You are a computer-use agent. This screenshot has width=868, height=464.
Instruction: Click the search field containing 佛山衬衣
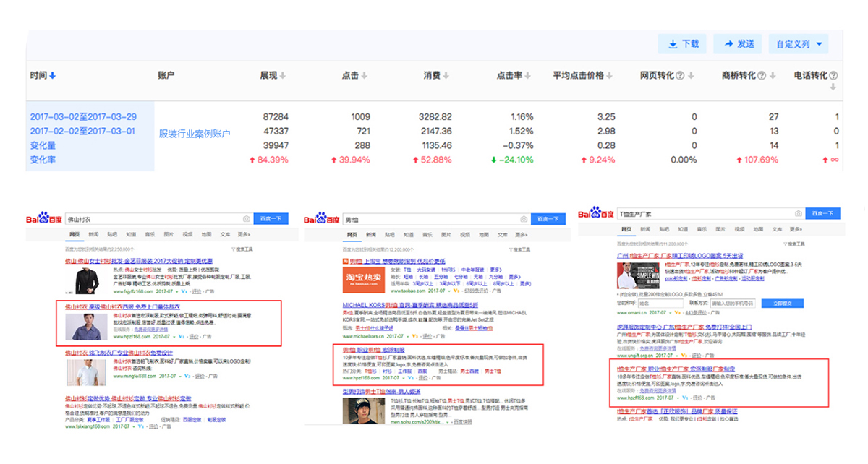point(152,218)
